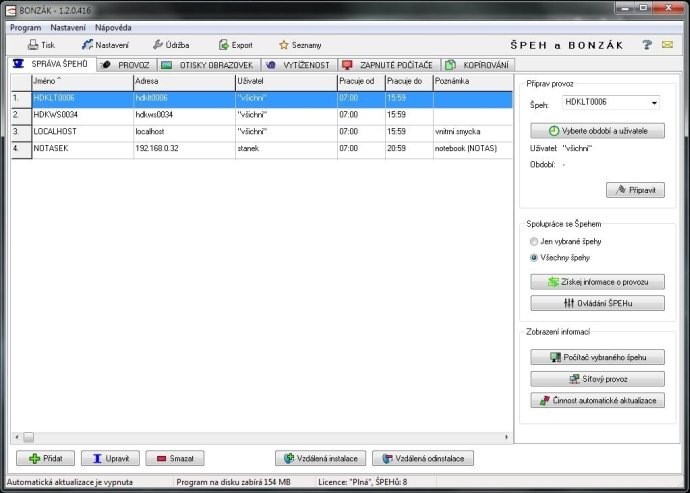
Task: Click the Síťový provoz network icon
Action: pos(574,379)
